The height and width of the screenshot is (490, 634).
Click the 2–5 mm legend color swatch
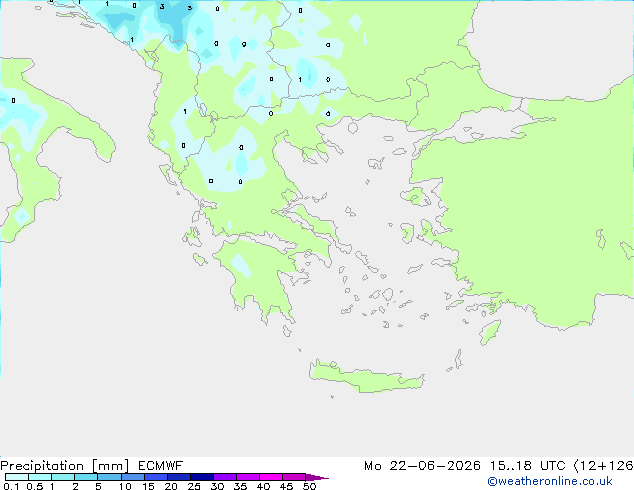click(86, 477)
